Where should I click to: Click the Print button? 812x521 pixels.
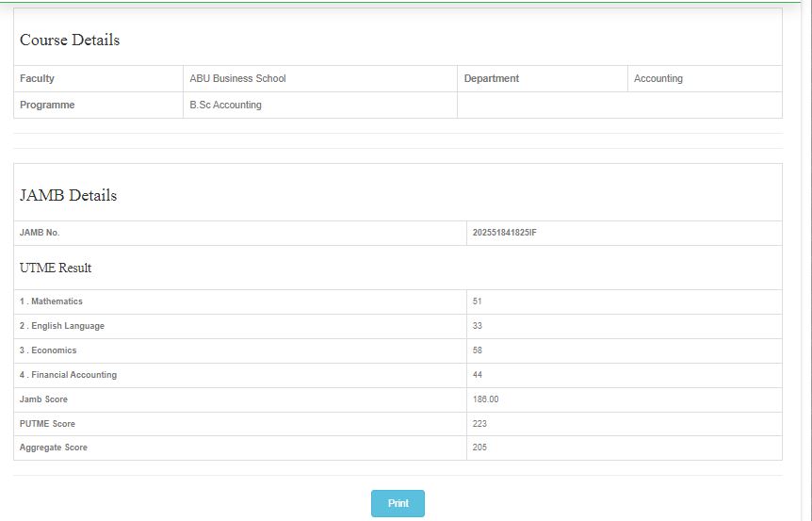pos(398,503)
